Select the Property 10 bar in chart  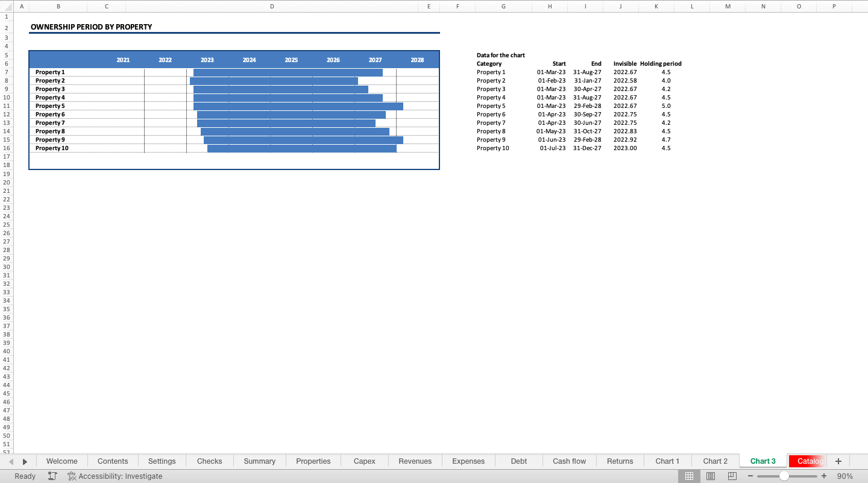302,148
